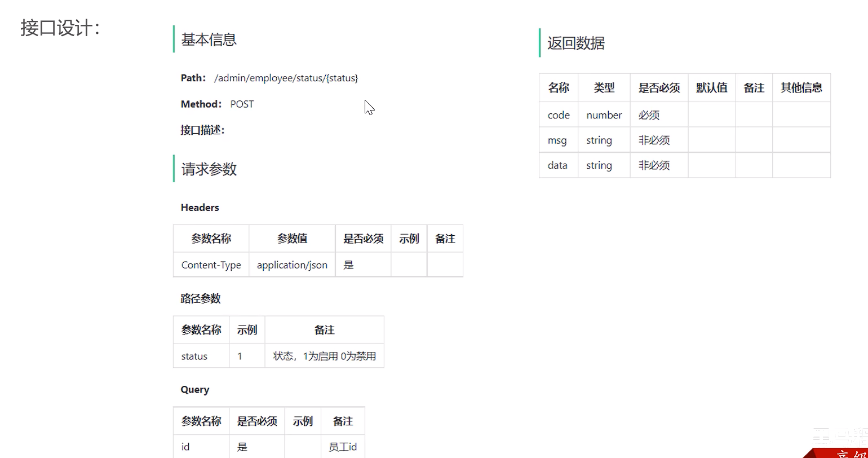Click the 其他信息 column header
Image resolution: width=868 pixels, height=458 pixels.
[801, 88]
